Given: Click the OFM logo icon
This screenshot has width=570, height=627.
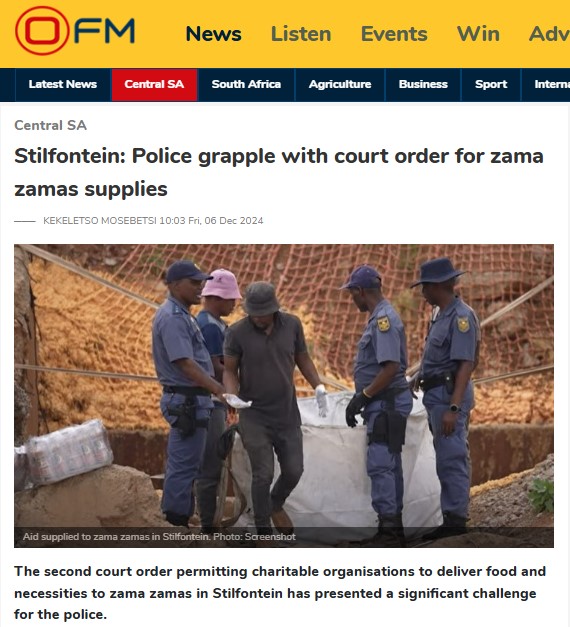Looking at the screenshot, I should [x=75, y=31].
